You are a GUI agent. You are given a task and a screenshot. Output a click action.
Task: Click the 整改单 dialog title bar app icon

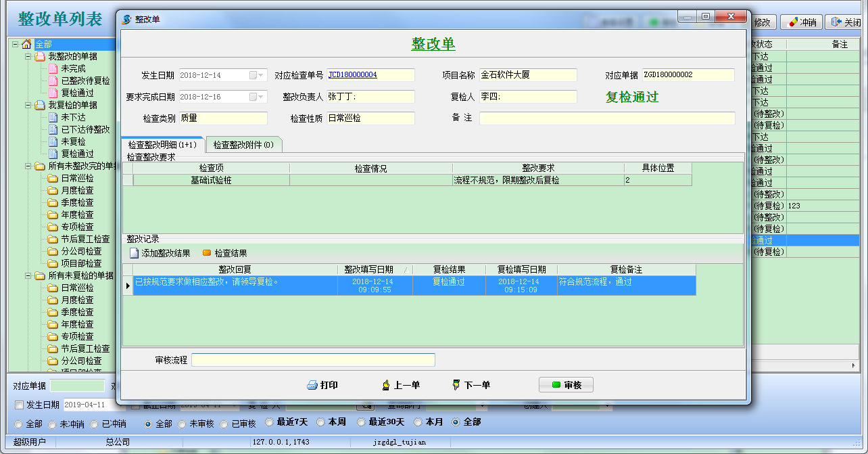126,20
